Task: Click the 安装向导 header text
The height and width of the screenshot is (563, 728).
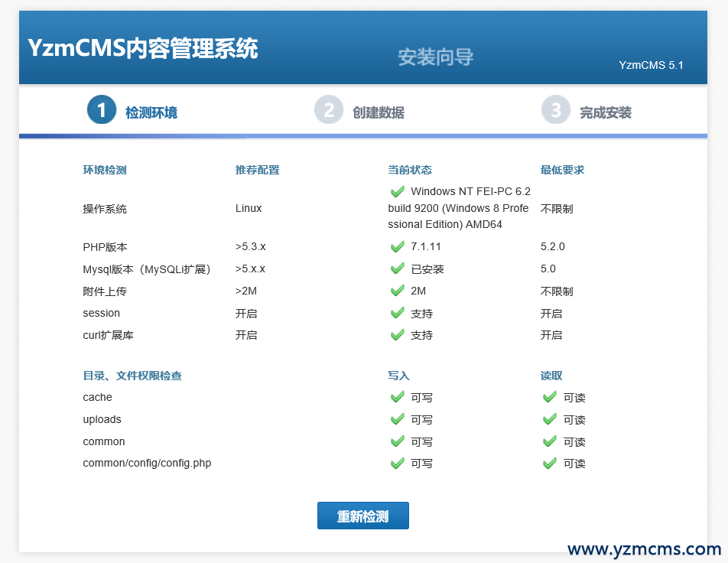Action: 436,57
